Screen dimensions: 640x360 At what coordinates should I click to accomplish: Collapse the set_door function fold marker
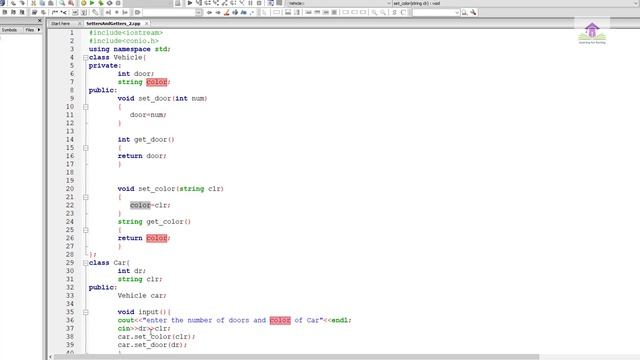coord(86,107)
